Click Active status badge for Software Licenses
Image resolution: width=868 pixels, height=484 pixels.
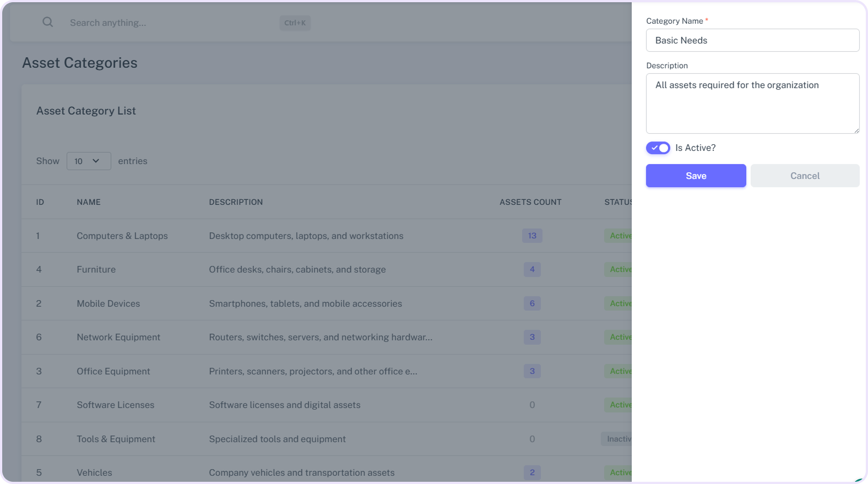(619, 405)
